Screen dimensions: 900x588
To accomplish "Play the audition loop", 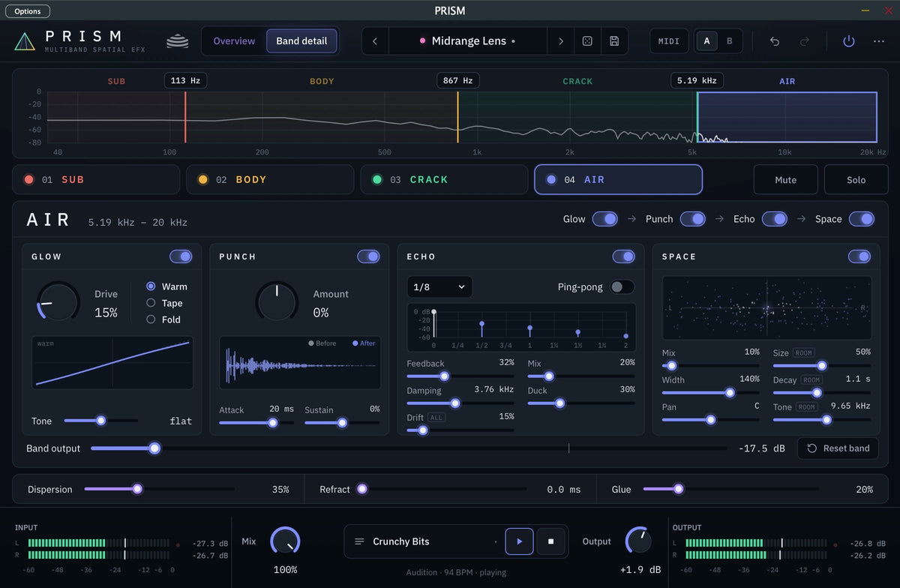I will click(x=519, y=541).
